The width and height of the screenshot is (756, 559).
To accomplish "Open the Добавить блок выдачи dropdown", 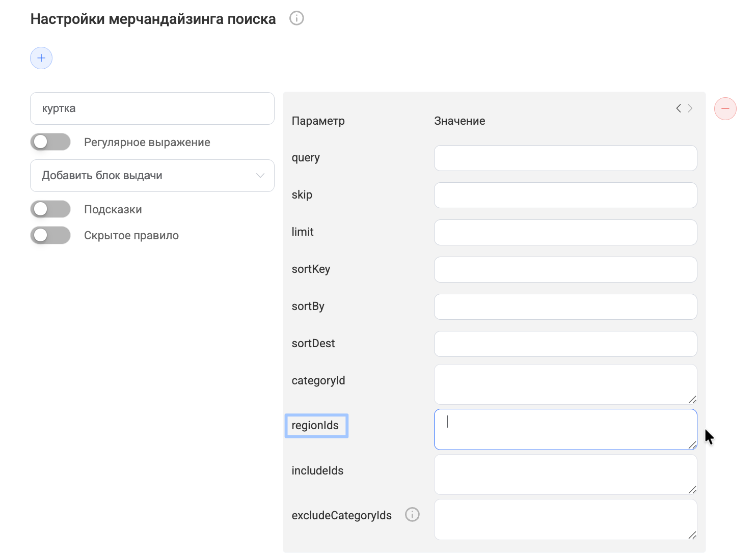I will click(152, 176).
